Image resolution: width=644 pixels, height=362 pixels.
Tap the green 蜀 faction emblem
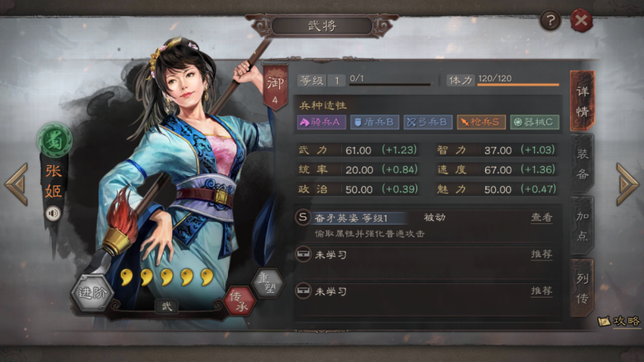pos(54,141)
